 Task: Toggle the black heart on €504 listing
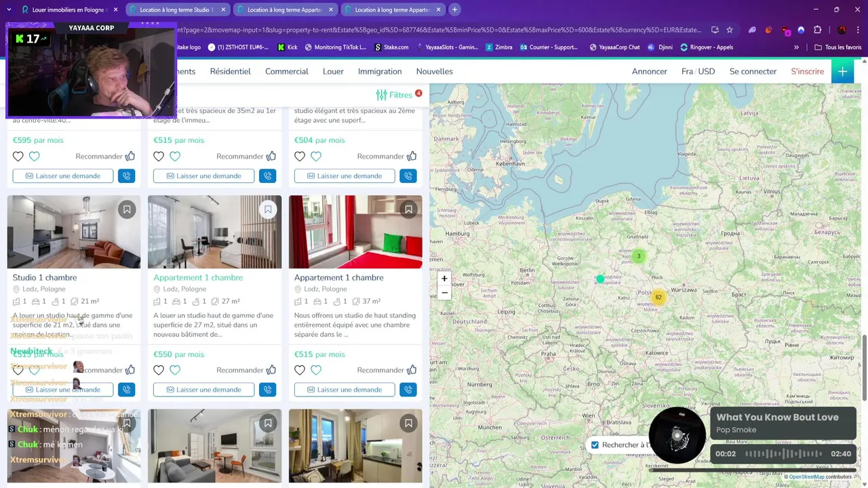pyautogui.click(x=300, y=157)
